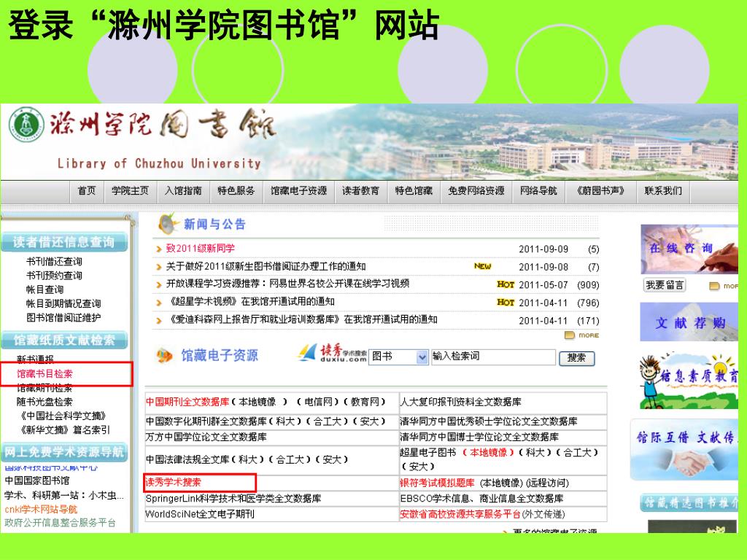Open the 读秀学术搜索 link

tap(174, 483)
